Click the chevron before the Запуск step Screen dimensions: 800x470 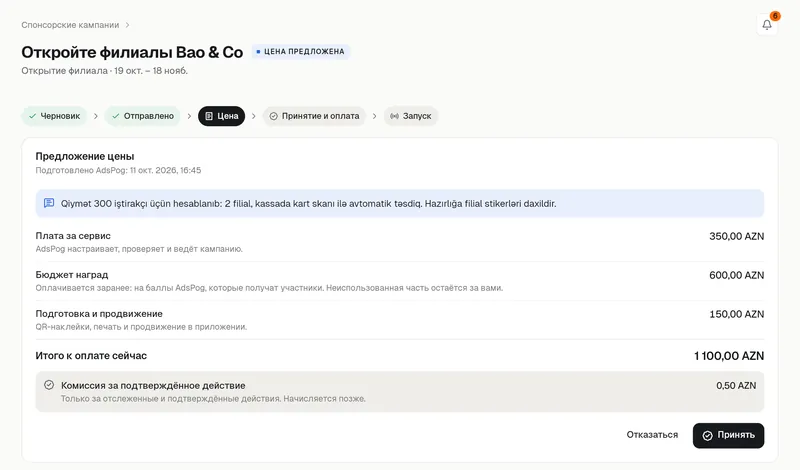[x=374, y=116]
